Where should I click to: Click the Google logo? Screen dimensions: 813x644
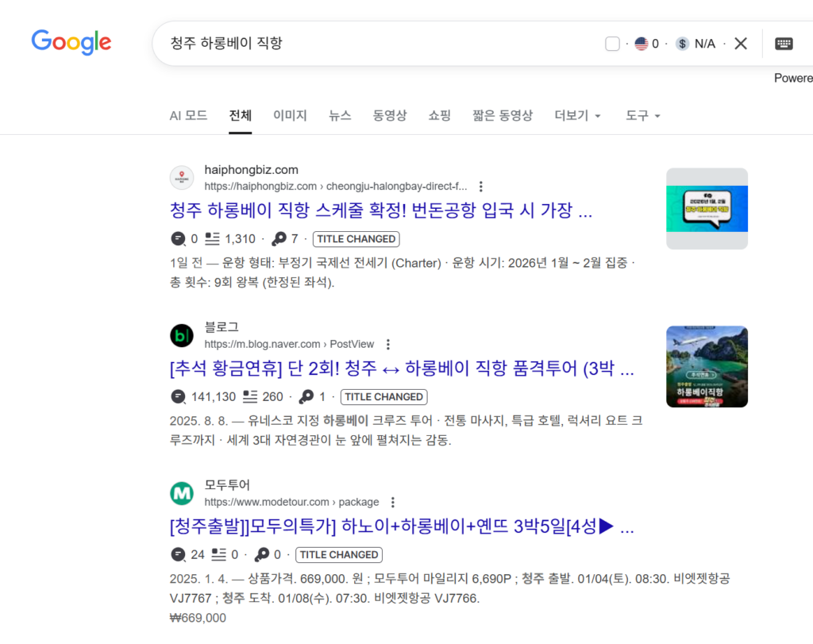[71, 43]
